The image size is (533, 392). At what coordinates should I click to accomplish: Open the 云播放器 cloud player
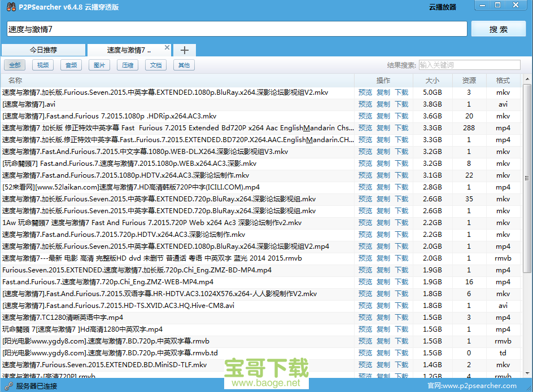(442, 6)
